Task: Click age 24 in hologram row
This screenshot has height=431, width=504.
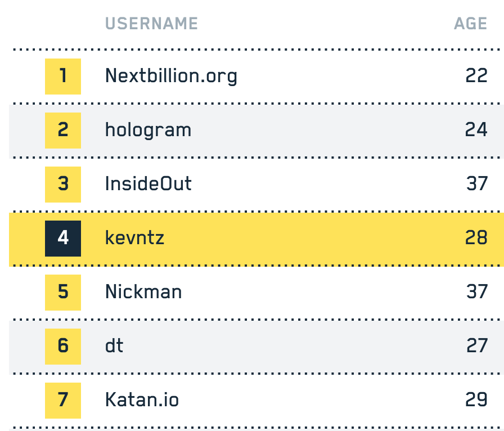Action: [476, 130]
